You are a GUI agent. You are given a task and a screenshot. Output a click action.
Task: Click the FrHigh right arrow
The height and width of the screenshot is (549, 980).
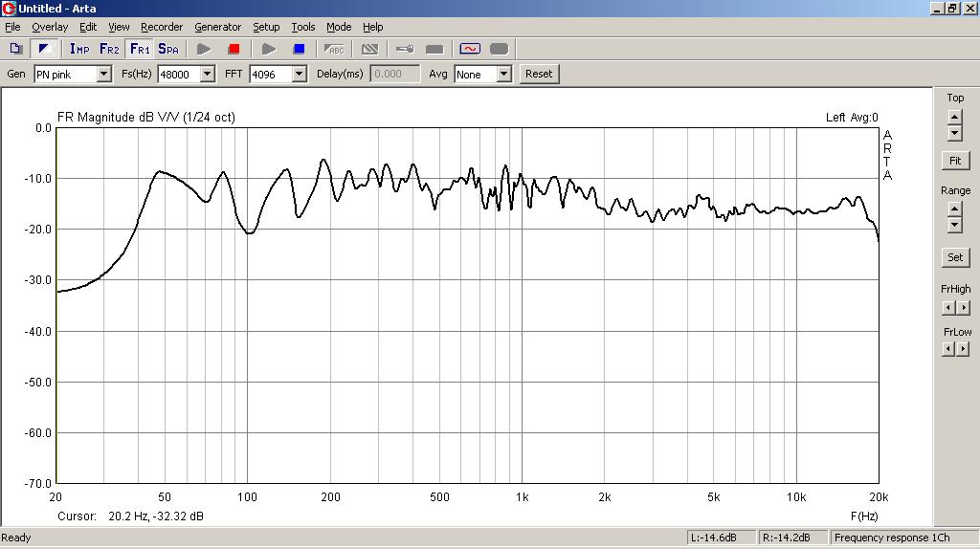pyautogui.click(x=963, y=307)
